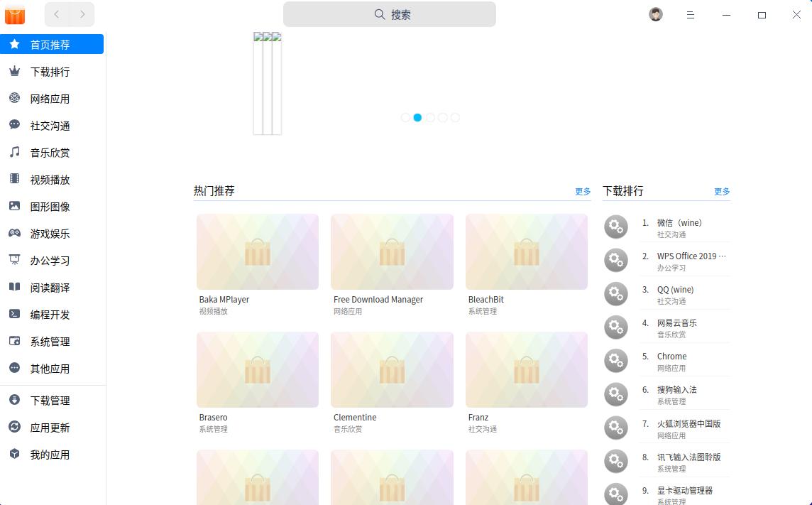Screen dimensions: 812x505
Task: Open the Brasero app thumbnail
Action: [x=258, y=370]
